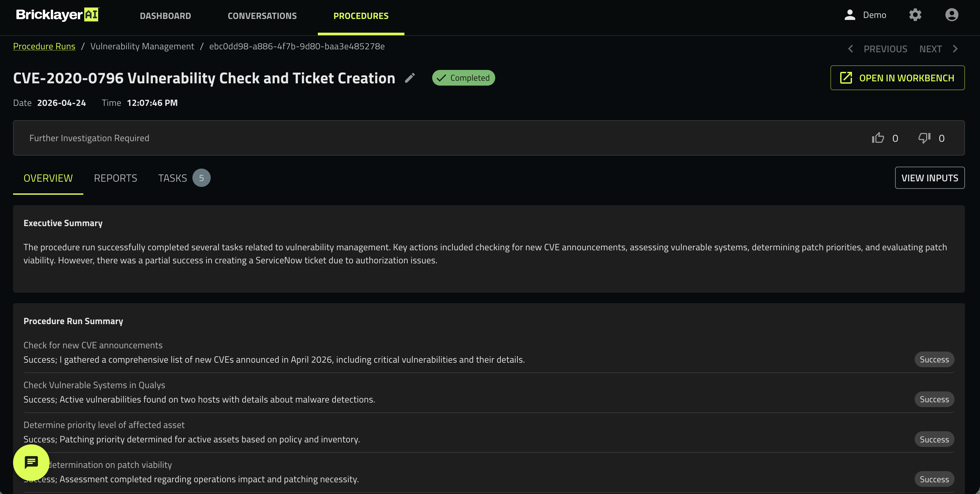The image size is (980, 494).
Task: Click Vulnerability Management in breadcrumb
Action: point(142,46)
